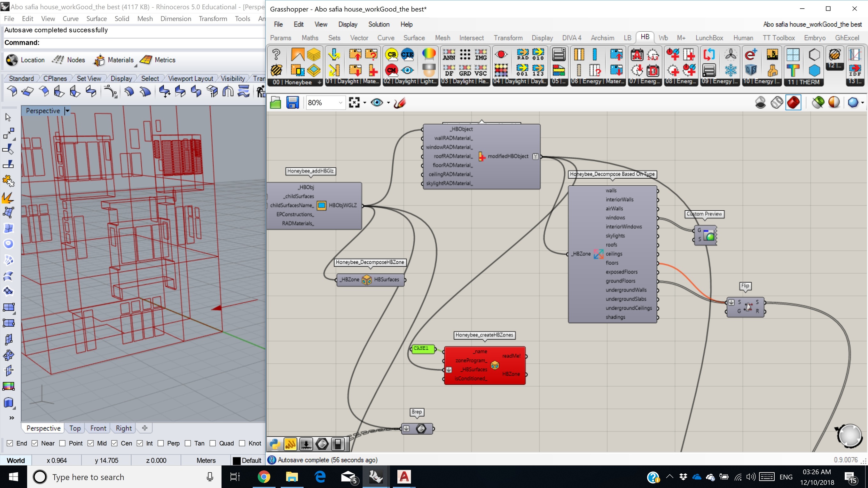
Task: Click the Rhino Location globe icon
Action: 12,60
